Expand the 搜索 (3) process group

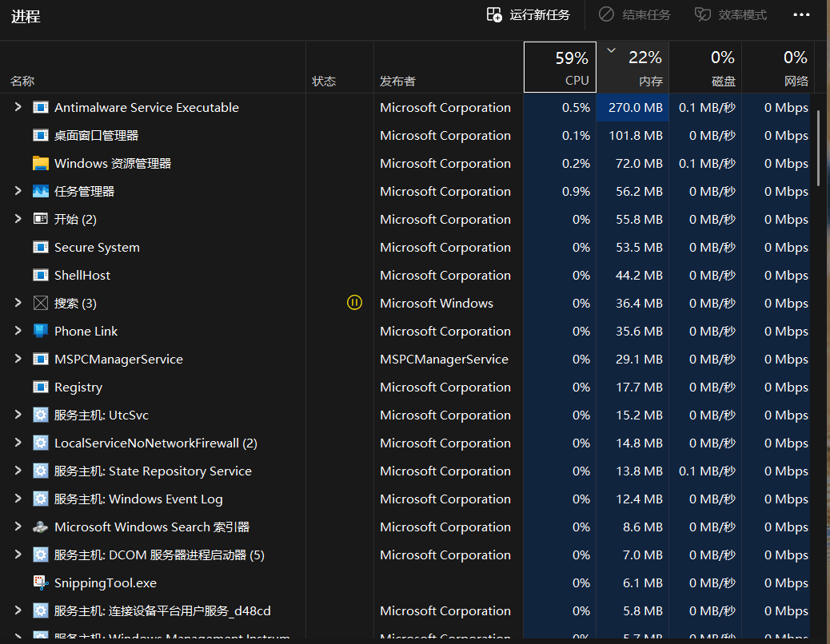click(x=18, y=303)
